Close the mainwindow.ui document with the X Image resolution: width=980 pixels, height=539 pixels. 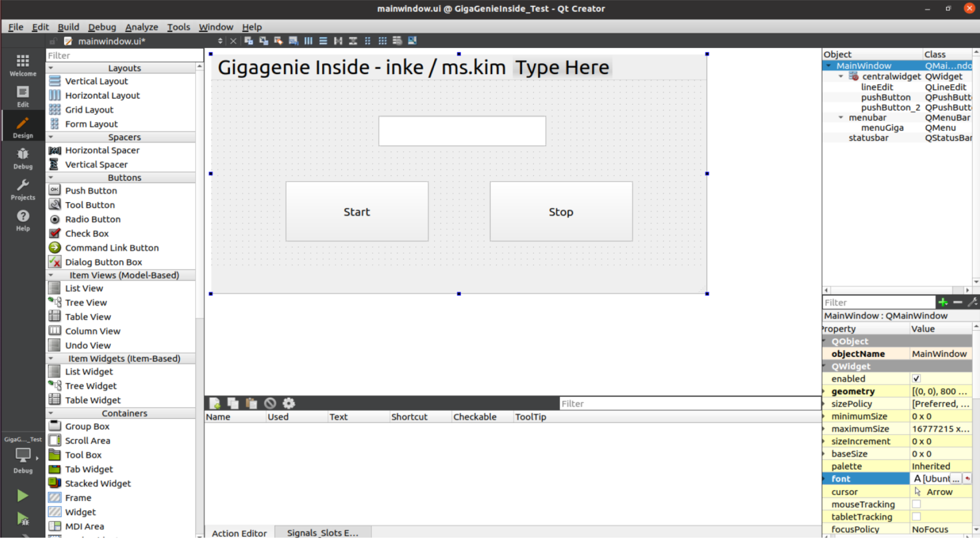(x=233, y=41)
